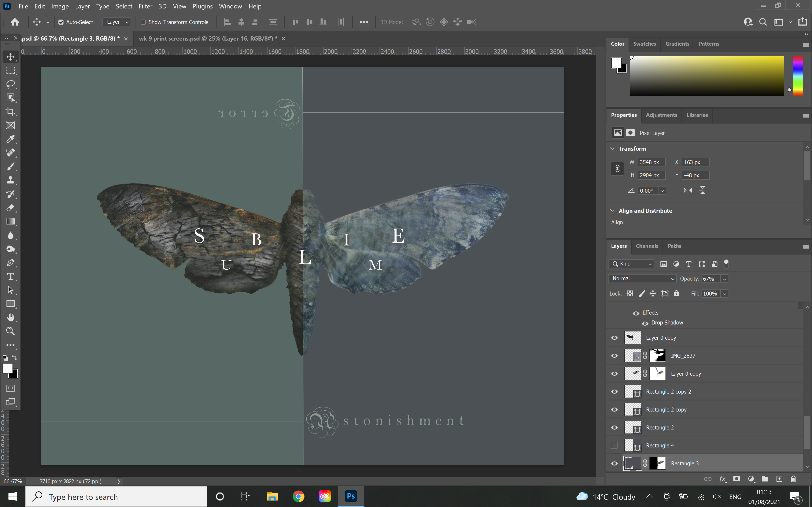The height and width of the screenshot is (507, 812).
Task: Select the Eyedropper tool
Action: tap(11, 139)
